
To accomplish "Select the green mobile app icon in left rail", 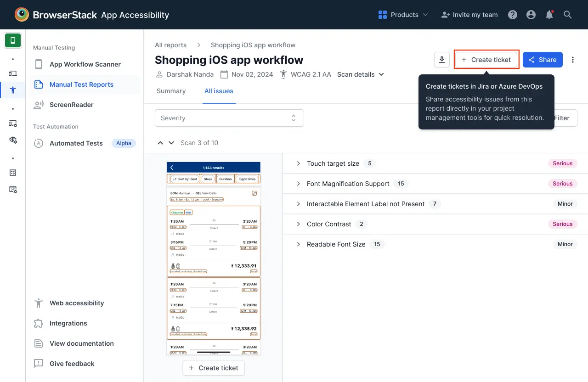I will [x=13, y=40].
